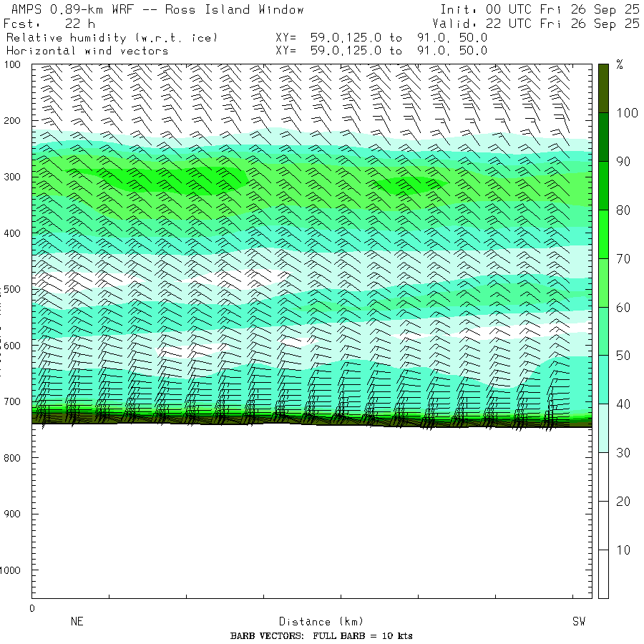Screen dimensions: 644x644
Task: Click the "0" distance axis origin label
Action: pyautogui.click(x=32, y=608)
